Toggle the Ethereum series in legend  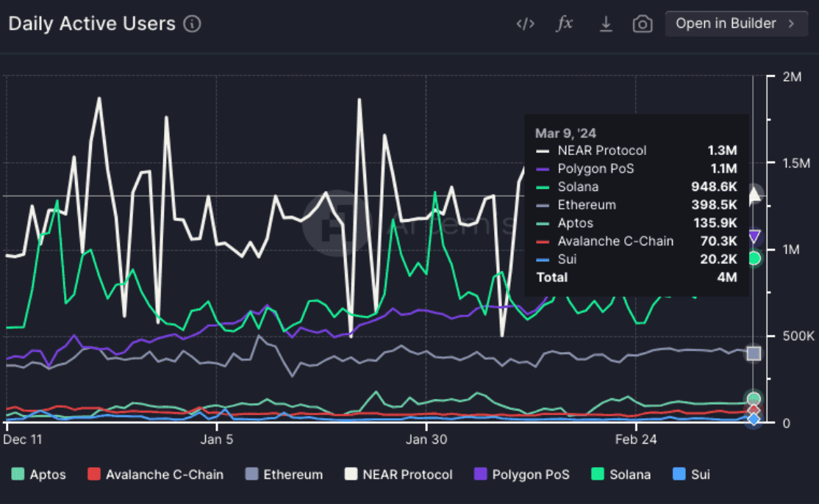[284, 475]
